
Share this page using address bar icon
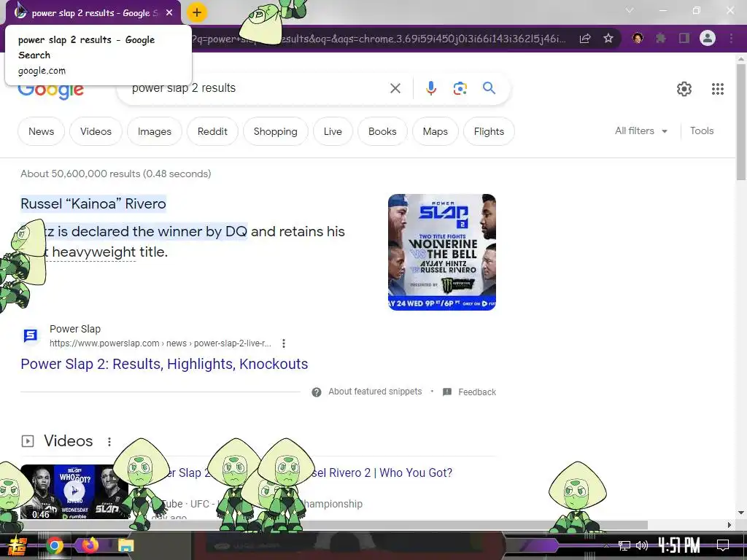[x=585, y=38]
